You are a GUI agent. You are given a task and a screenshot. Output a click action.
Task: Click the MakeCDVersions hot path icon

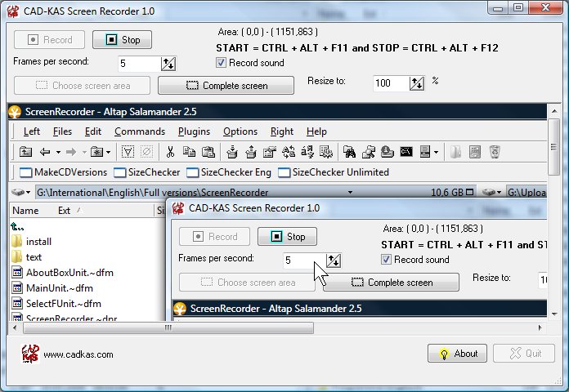coord(25,172)
